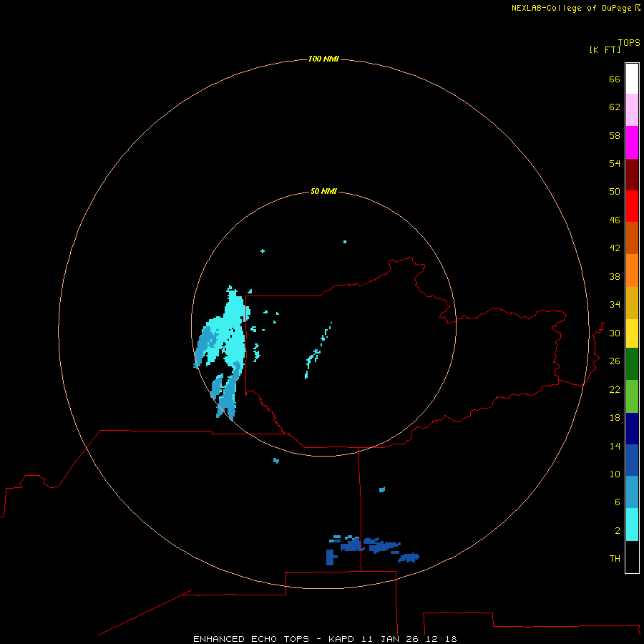Click the TOPS legend title
Image resolution: width=644 pixels, height=644 pixels.
(629, 42)
